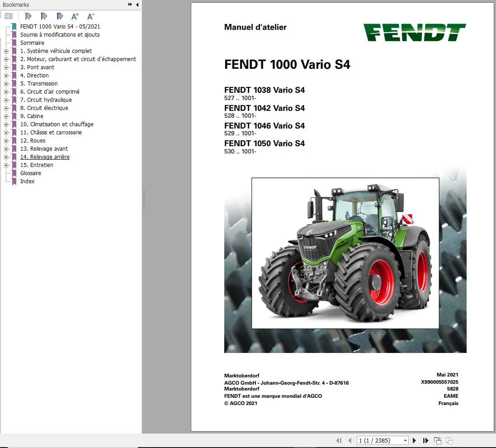Select '13. Relevage avant' bookmark

[44, 148]
